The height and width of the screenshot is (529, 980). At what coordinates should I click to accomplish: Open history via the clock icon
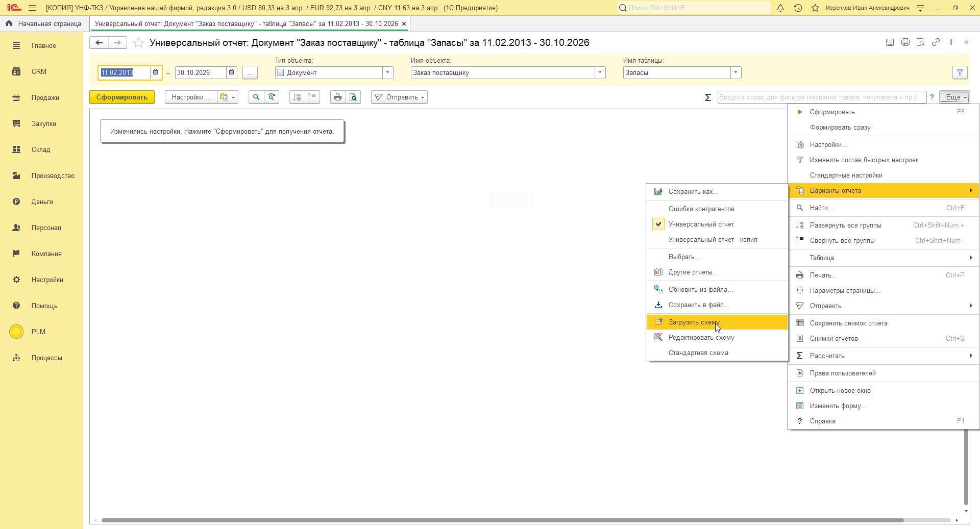coord(798,8)
